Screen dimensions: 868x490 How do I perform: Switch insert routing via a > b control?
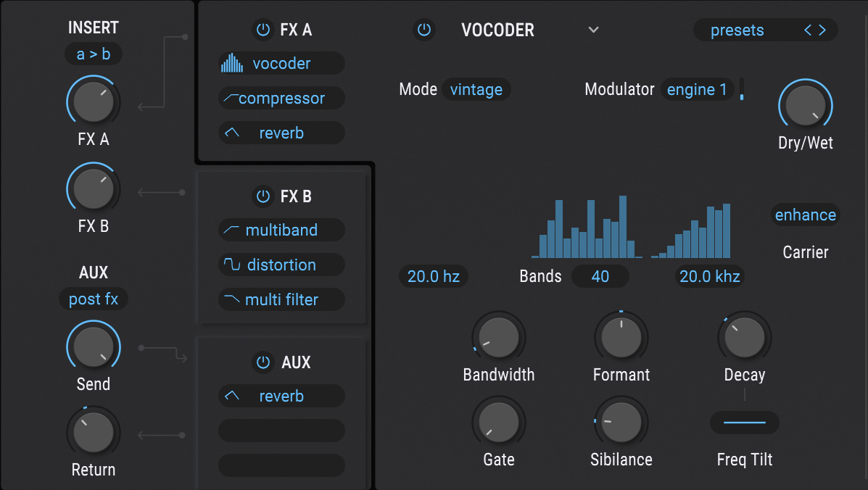click(93, 54)
